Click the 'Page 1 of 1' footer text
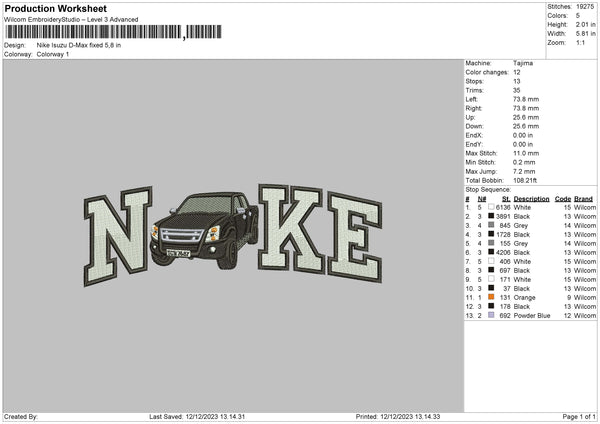600x424 pixels. pos(579,416)
